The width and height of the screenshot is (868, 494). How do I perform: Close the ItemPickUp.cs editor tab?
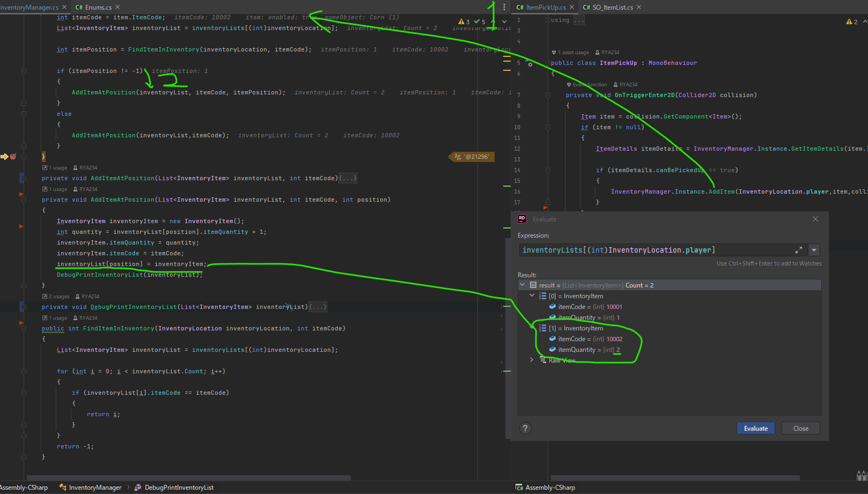[572, 7]
